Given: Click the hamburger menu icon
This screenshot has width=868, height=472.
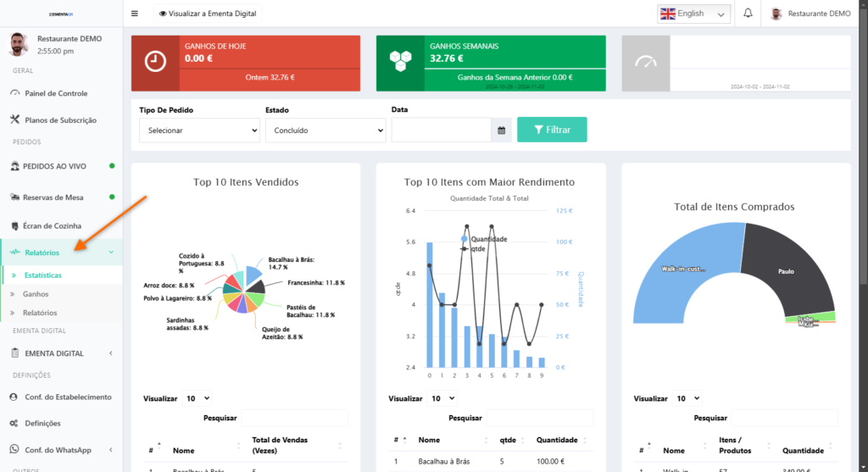Looking at the screenshot, I should 135,14.
